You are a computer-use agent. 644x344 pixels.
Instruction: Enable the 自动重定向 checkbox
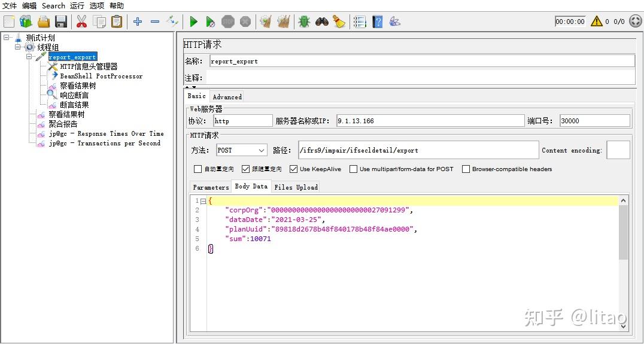pyautogui.click(x=198, y=169)
